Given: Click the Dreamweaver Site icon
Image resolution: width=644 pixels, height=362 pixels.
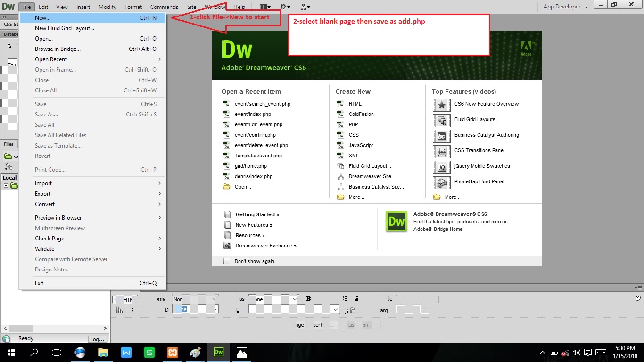Looking at the screenshot, I should click(340, 176).
